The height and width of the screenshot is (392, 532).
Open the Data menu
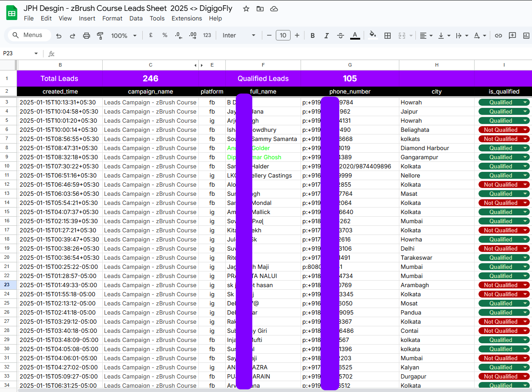click(136, 18)
